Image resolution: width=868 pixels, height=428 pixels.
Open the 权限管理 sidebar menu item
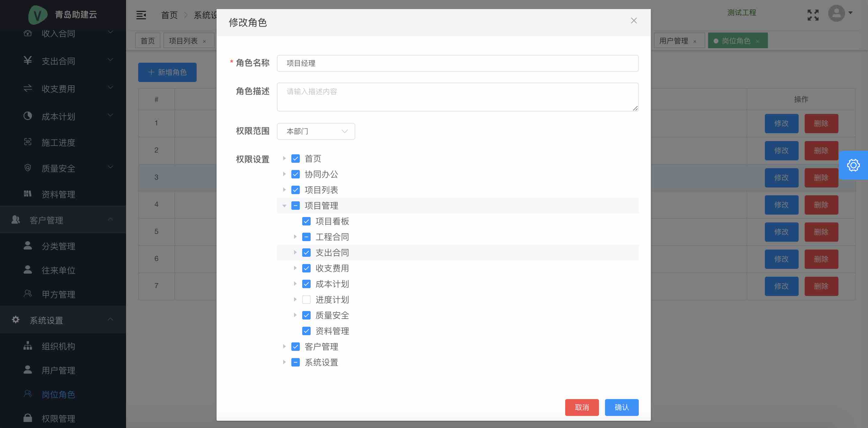pyautogui.click(x=58, y=418)
